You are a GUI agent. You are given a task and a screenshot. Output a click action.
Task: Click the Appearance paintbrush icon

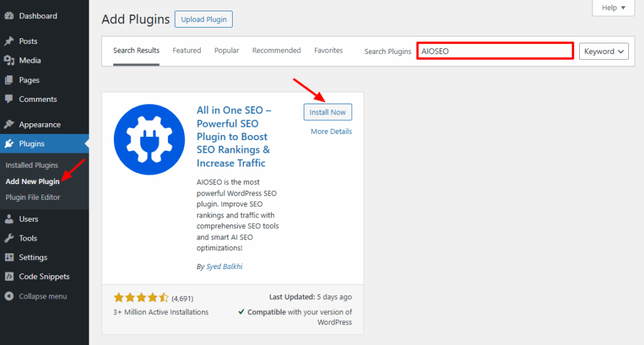coord(9,124)
